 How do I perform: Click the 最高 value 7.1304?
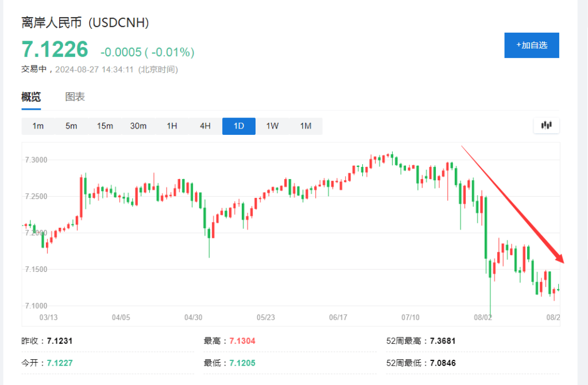click(242, 341)
